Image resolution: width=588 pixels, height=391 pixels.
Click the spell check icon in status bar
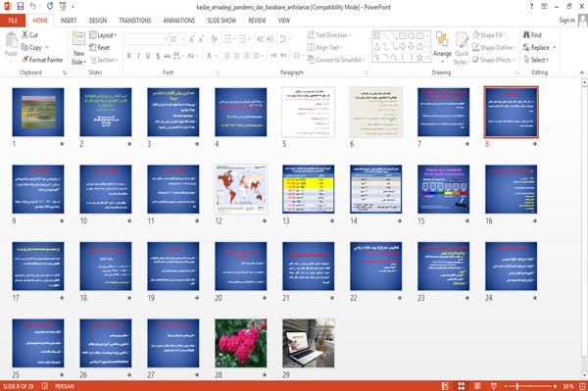coord(45,386)
